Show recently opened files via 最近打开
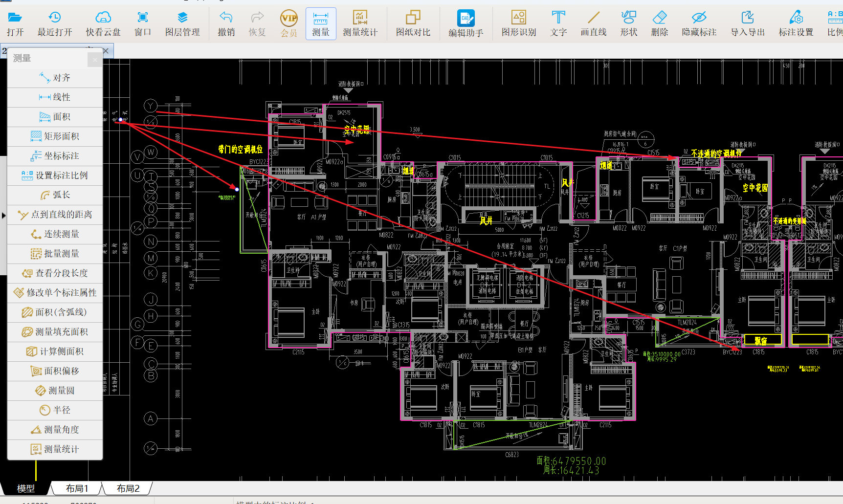This screenshot has height=504, width=843. (x=55, y=24)
